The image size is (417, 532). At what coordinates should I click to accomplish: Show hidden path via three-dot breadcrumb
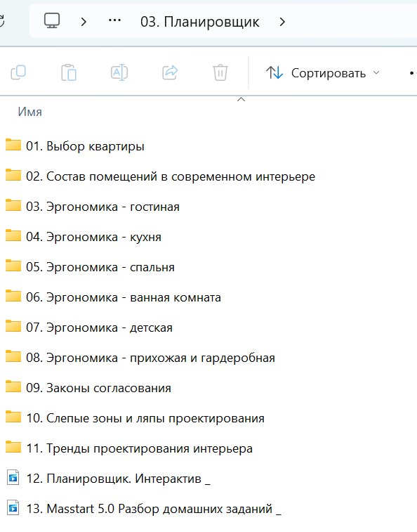click(x=114, y=20)
